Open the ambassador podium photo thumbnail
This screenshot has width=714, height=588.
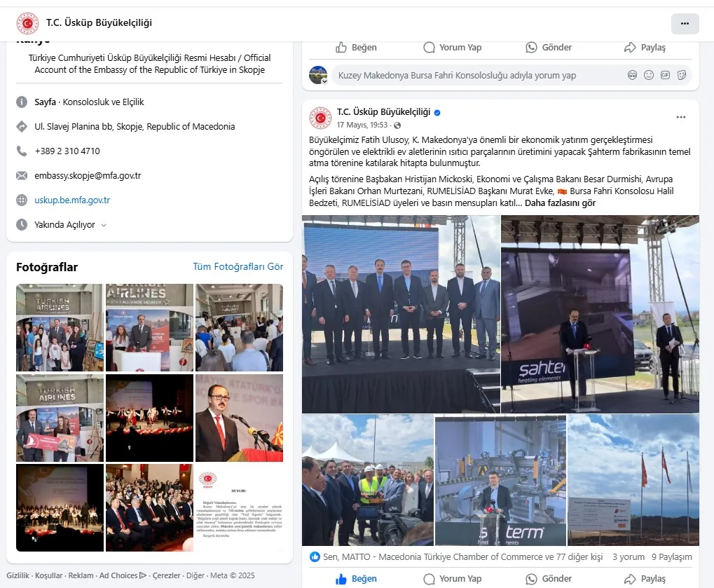[239, 418]
